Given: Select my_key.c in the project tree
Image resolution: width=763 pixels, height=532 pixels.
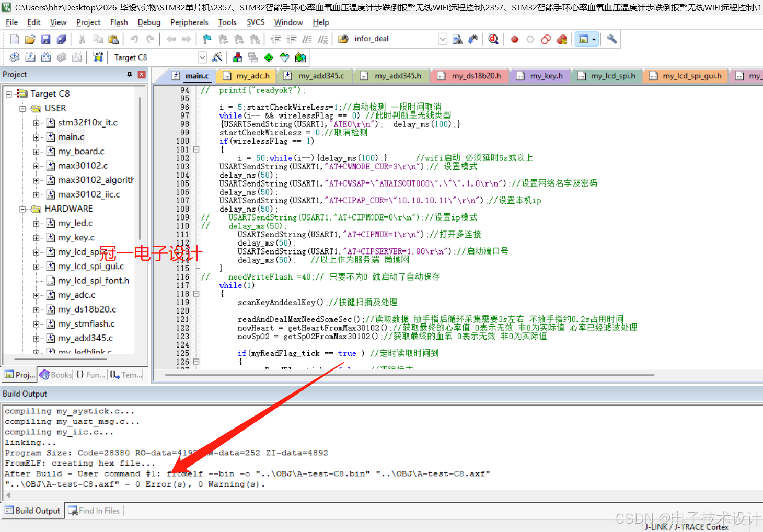Looking at the screenshot, I should point(76,238).
